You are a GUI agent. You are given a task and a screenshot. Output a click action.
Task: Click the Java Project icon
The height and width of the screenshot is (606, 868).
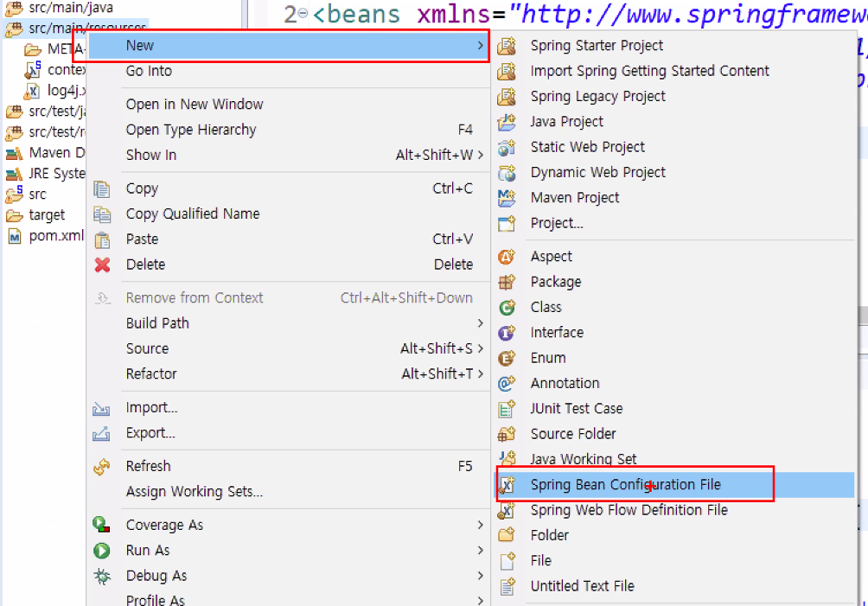pyautogui.click(x=507, y=122)
